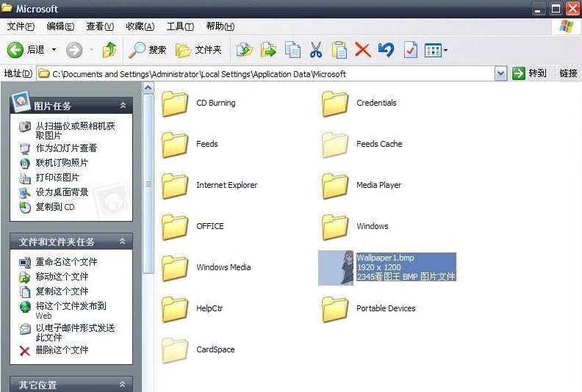Screen dimensions: 582x392
Task: Click the red Delete X toolbar icon
Action: pyautogui.click(x=362, y=50)
